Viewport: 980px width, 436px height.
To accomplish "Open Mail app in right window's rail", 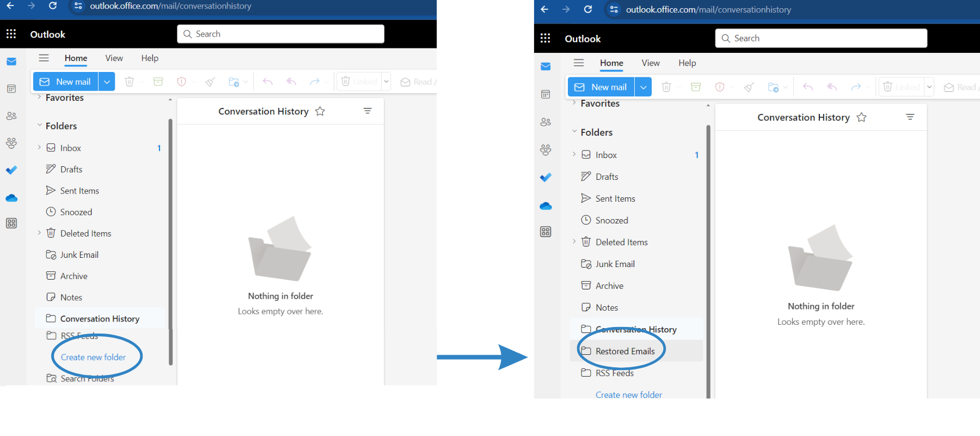I will [x=546, y=66].
